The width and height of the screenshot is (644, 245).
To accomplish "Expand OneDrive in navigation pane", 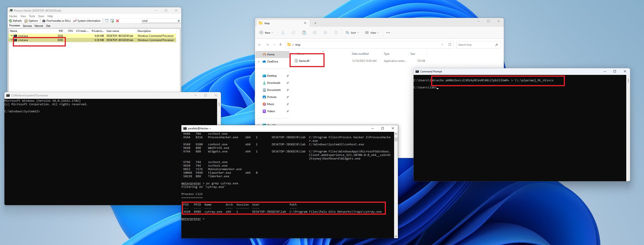I will click(x=259, y=62).
